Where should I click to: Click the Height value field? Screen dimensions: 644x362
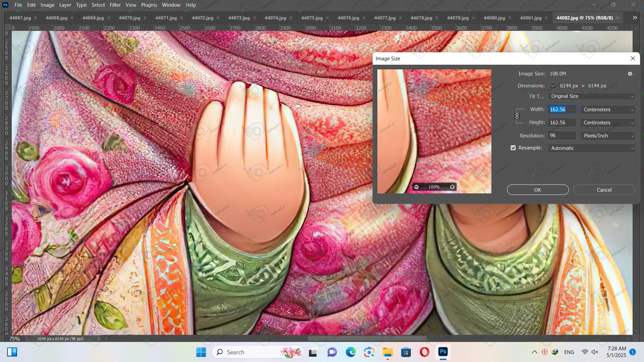(x=562, y=123)
